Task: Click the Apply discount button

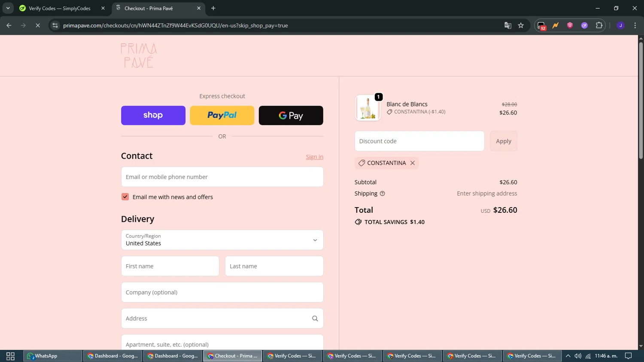Action: [504, 141]
